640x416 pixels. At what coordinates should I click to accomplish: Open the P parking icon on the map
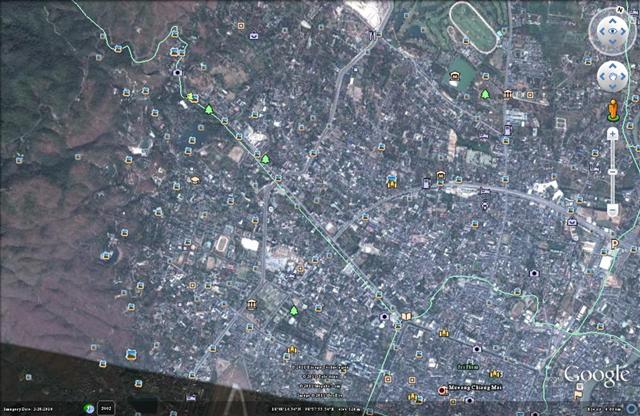tap(615, 244)
